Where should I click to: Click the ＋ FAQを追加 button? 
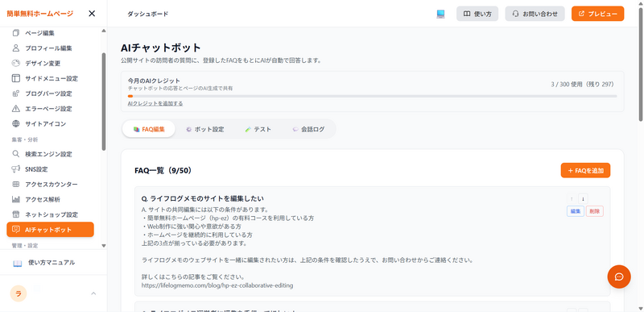(585, 170)
